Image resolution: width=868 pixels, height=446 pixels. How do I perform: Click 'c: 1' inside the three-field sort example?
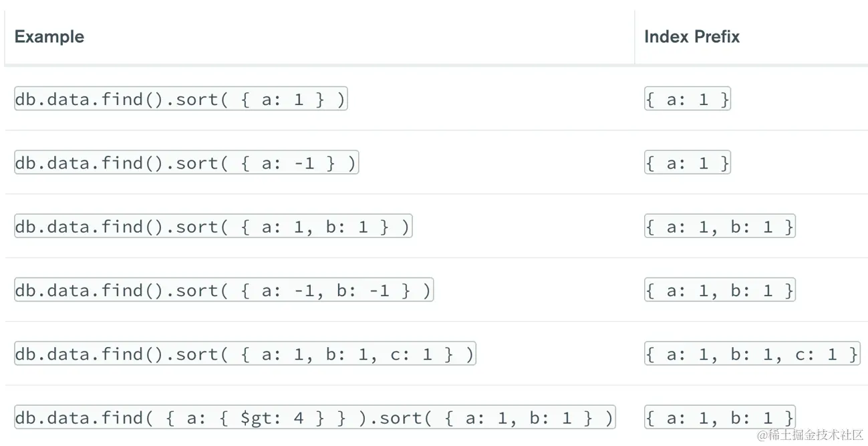[x=411, y=354]
